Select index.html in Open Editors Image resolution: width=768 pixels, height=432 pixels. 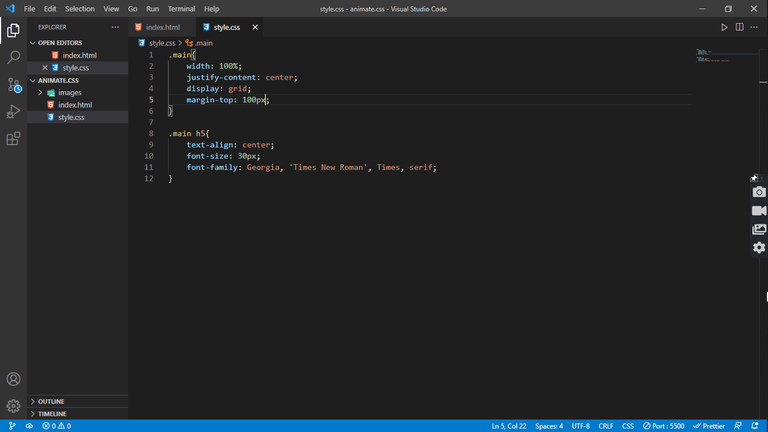[x=77, y=55]
